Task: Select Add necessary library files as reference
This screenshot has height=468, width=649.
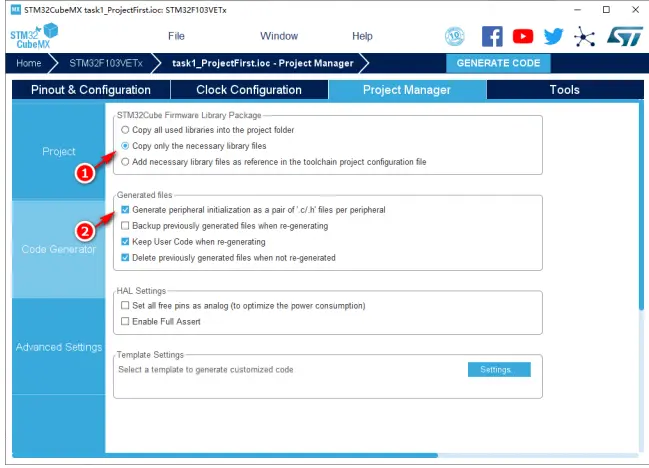Action: [x=125, y=162]
